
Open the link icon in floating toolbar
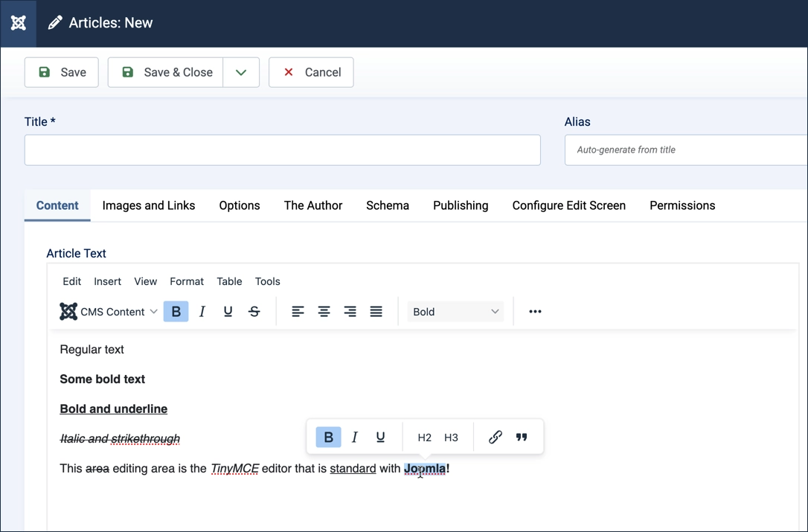(495, 437)
